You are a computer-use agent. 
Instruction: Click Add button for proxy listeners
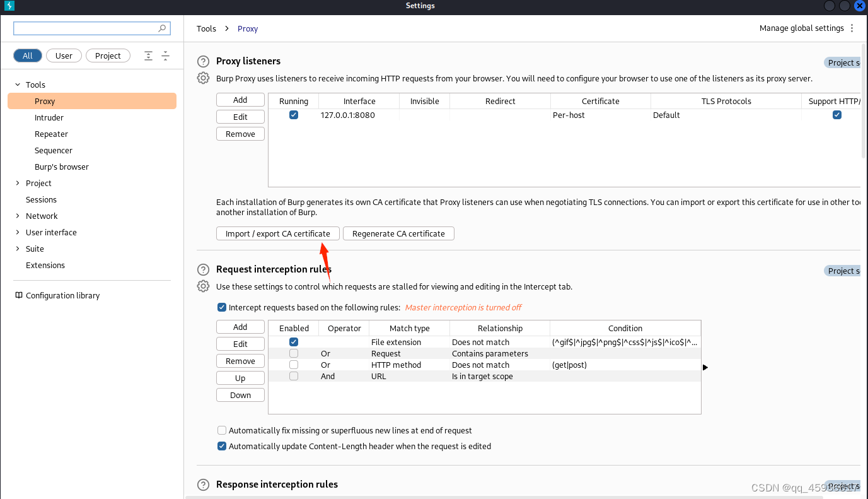point(240,100)
